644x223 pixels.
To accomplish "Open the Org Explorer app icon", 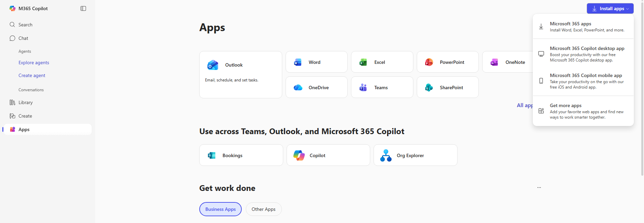I will pos(386,155).
